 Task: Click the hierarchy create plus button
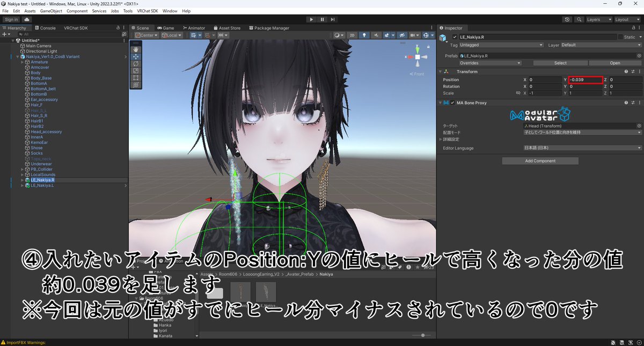coord(5,34)
